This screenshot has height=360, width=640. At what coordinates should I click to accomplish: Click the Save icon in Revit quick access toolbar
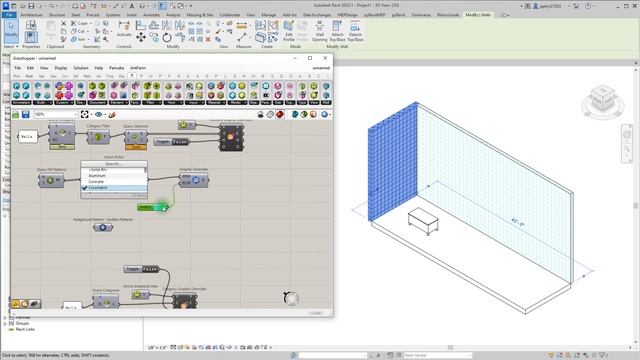pyautogui.click(x=31, y=6)
